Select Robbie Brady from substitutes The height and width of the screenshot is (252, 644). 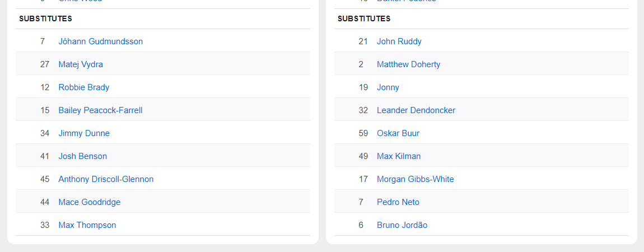point(84,87)
